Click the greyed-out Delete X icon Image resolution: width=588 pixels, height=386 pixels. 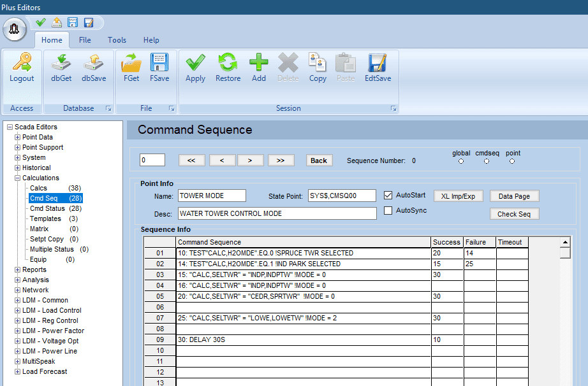288,62
